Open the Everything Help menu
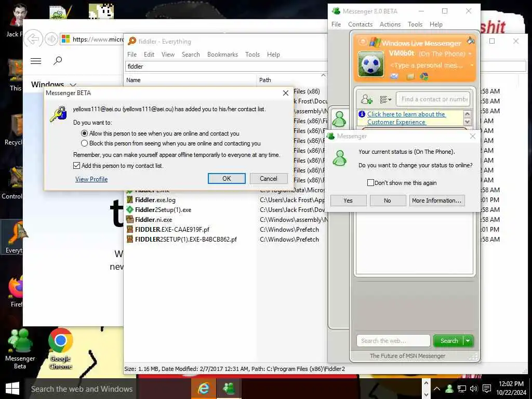Screen dimensions: 532x399 pyautogui.click(x=273, y=54)
